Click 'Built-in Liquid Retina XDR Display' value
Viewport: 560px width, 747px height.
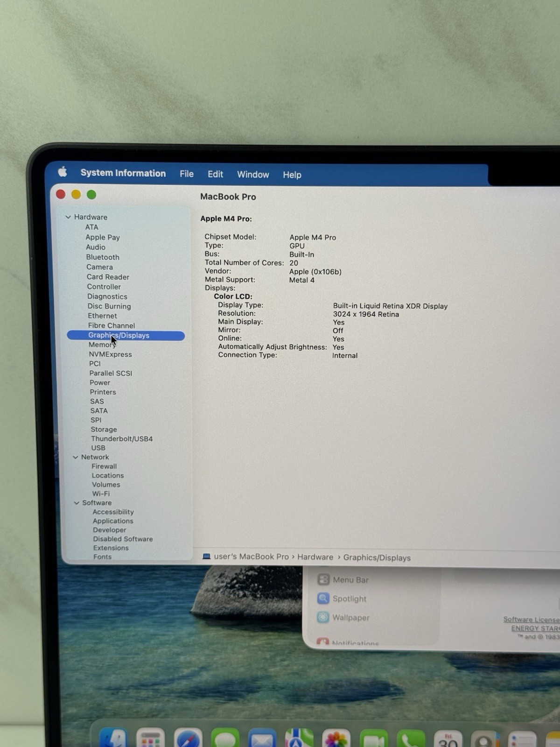tap(390, 306)
